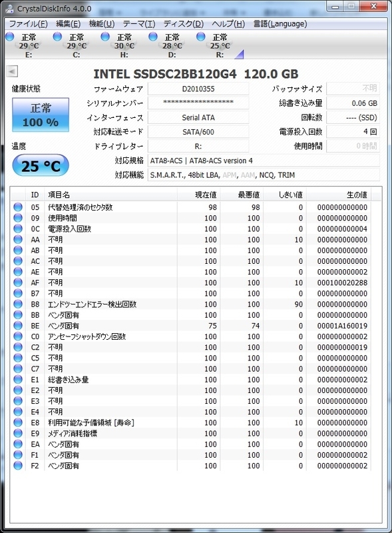Select disk E: status orb
This screenshot has height=533, width=392.
coord(10,36)
